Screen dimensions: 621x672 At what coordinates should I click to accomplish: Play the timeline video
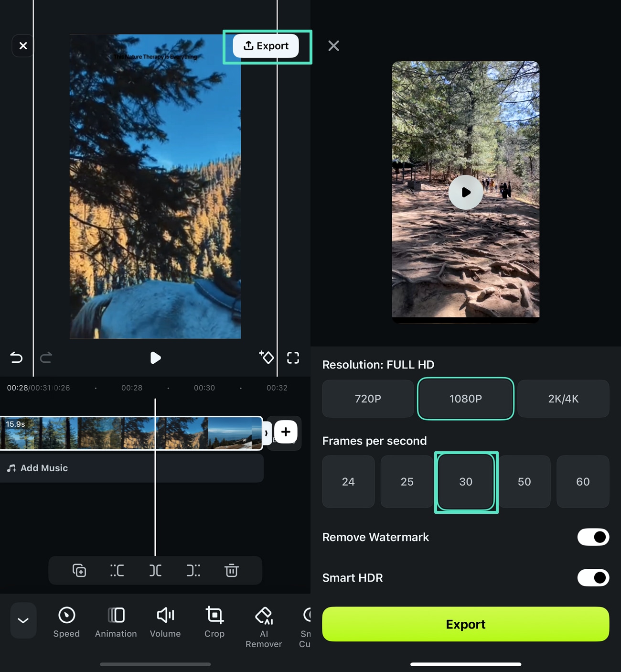(155, 358)
